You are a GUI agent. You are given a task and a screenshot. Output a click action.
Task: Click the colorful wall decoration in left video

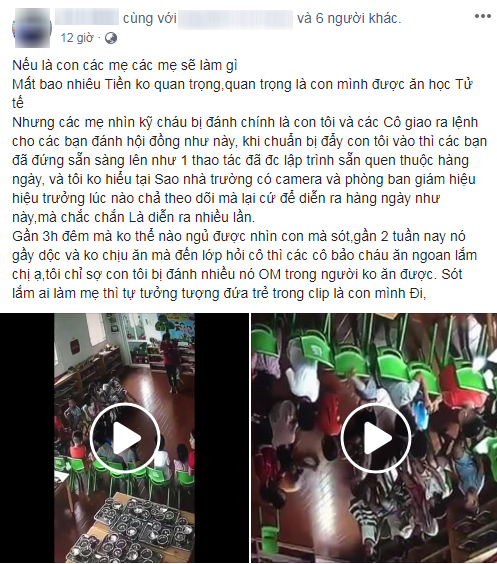point(175,328)
